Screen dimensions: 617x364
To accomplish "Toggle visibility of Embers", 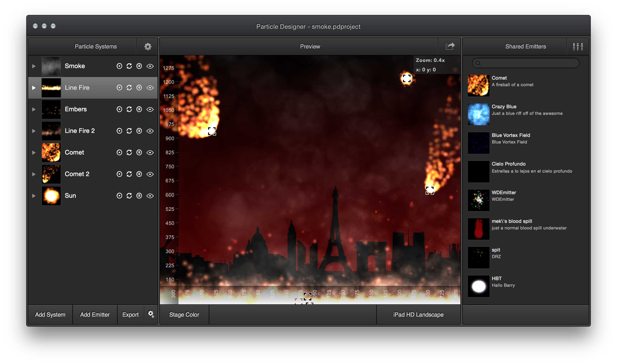I will click(150, 109).
